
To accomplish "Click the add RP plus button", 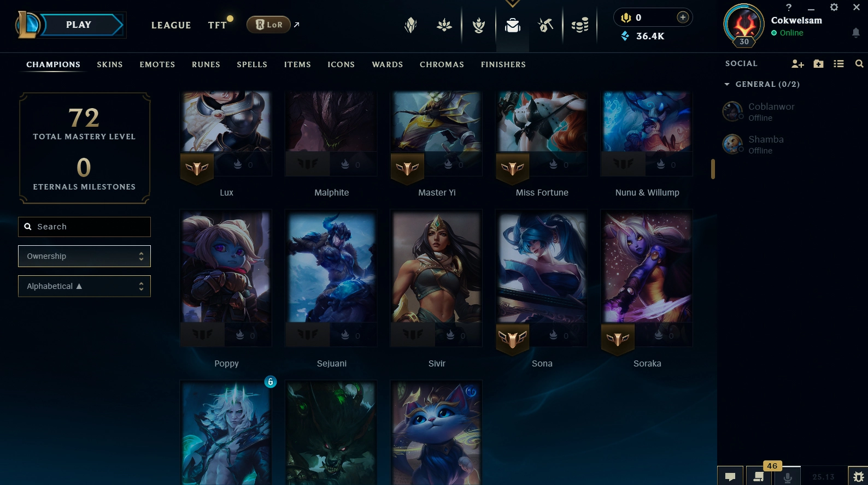I will [x=682, y=17].
